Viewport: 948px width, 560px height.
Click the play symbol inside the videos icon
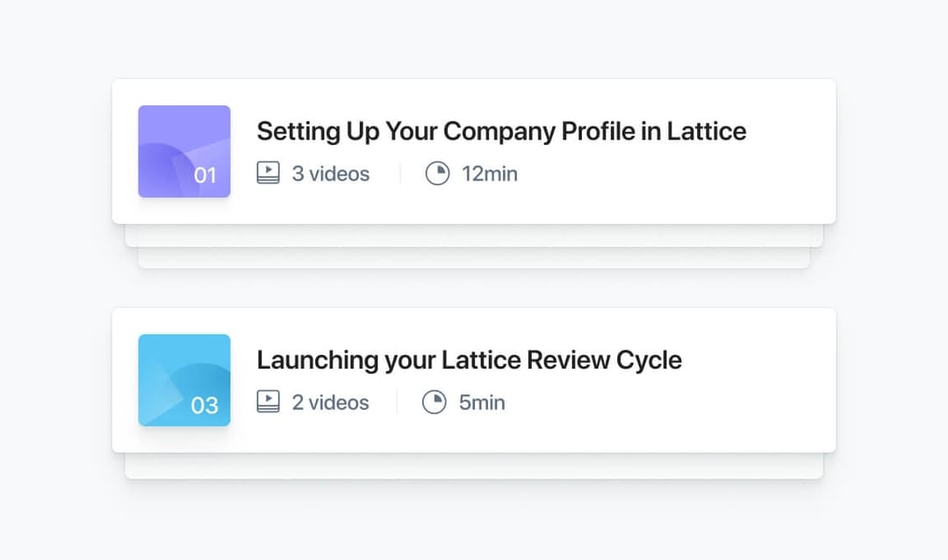point(268,173)
